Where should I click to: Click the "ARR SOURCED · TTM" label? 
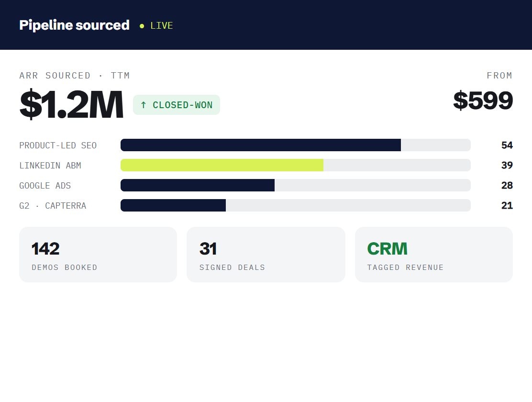click(x=75, y=76)
